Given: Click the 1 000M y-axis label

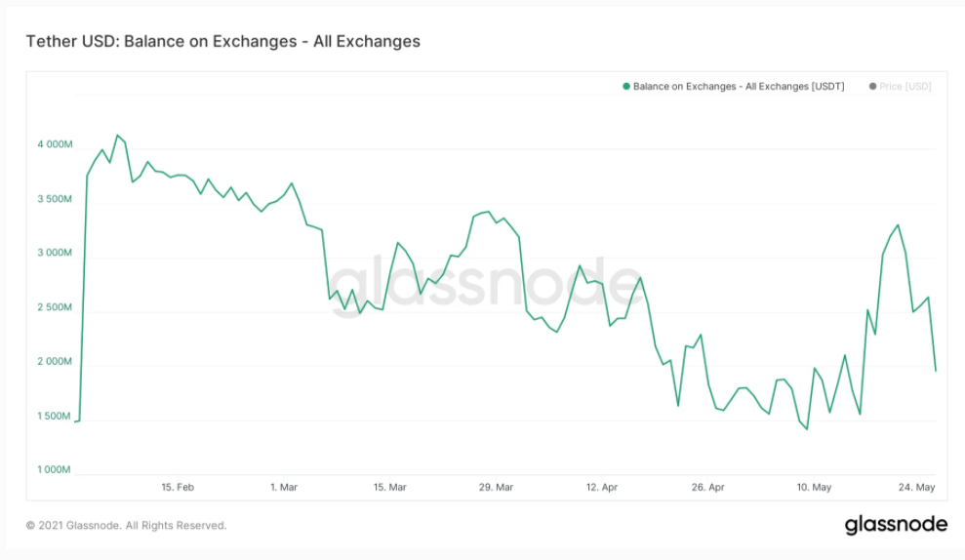Looking at the screenshot, I should click(x=55, y=469).
